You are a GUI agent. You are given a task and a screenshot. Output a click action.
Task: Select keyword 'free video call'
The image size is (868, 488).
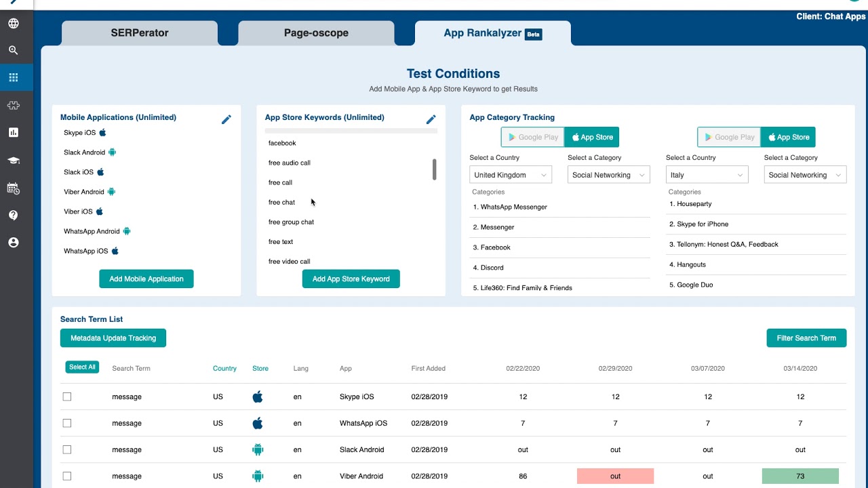point(290,261)
